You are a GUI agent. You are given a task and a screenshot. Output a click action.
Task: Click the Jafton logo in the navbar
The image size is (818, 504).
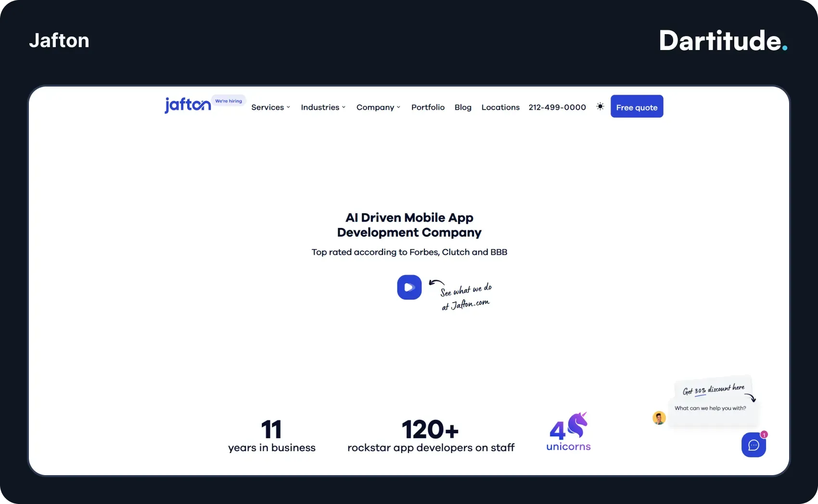click(x=188, y=105)
